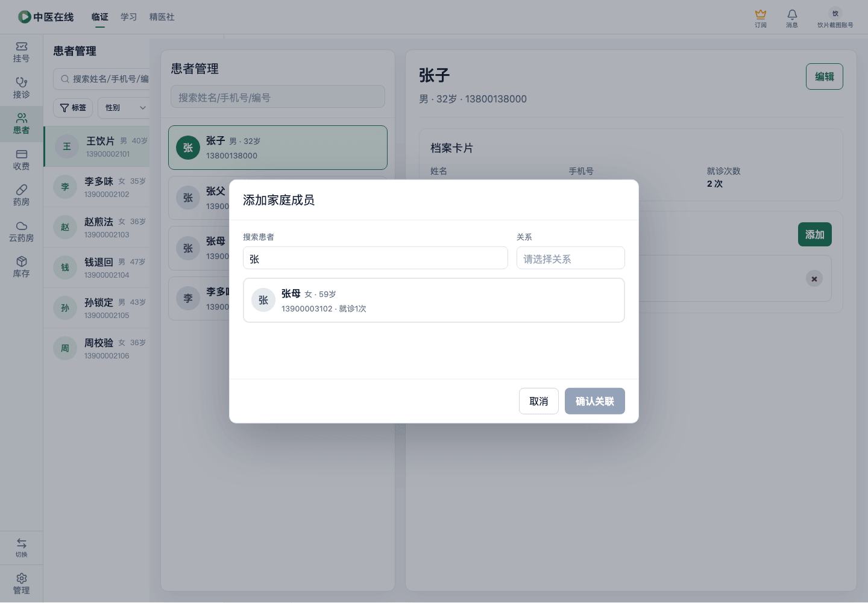868x603 pixels.
Task: Click 男 · 32岁 · 13800138000 subtitle
Action: pos(473,99)
